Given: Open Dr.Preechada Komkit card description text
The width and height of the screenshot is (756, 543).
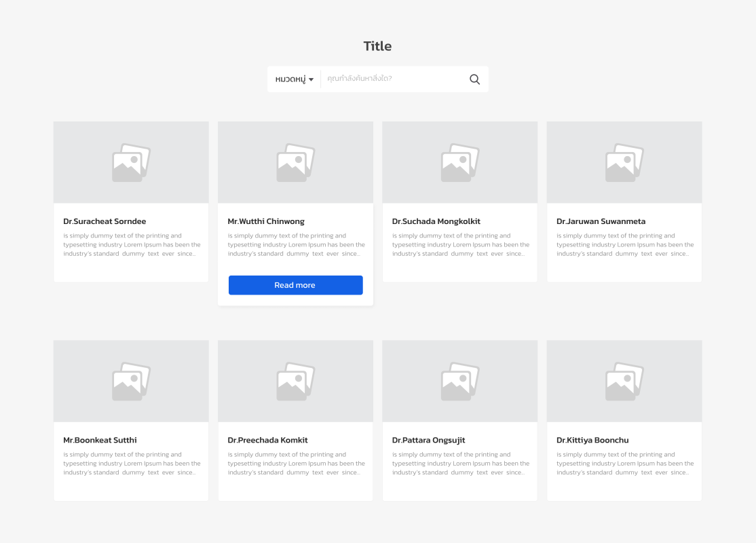Looking at the screenshot, I should tap(296, 464).
